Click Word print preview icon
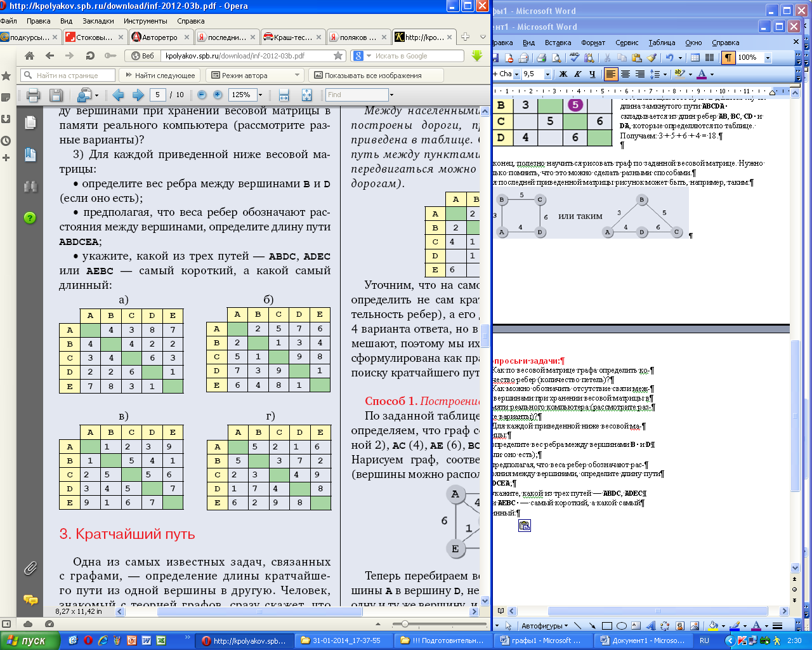 556,58
